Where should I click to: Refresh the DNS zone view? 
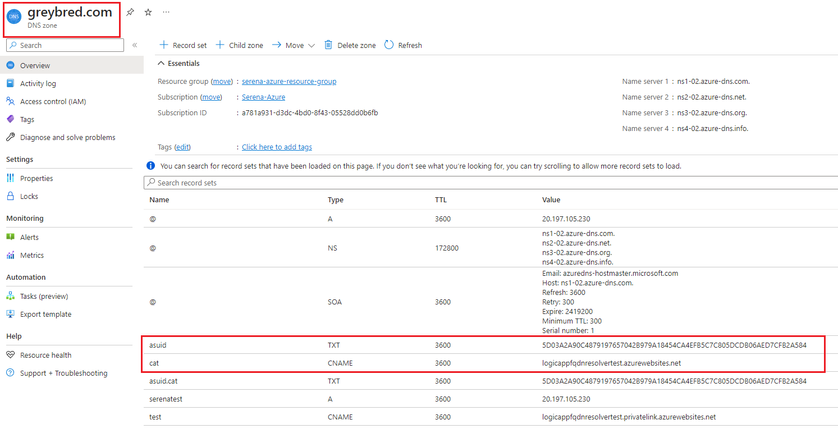(x=404, y=45)
